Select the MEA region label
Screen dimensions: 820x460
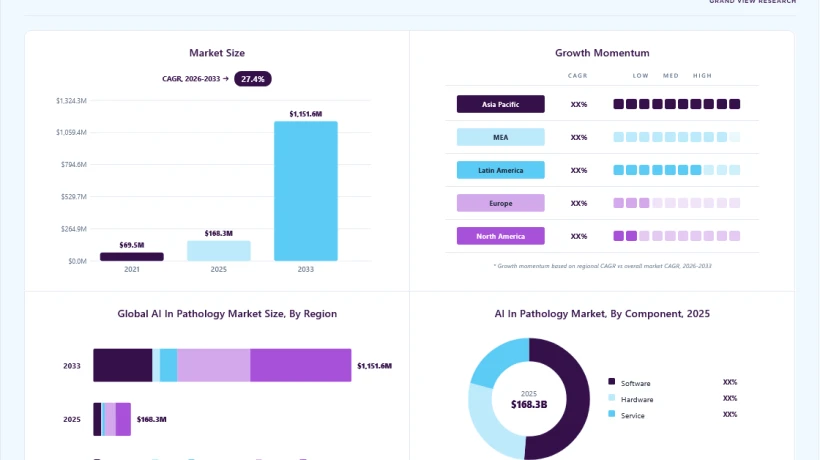click(500, 137)
